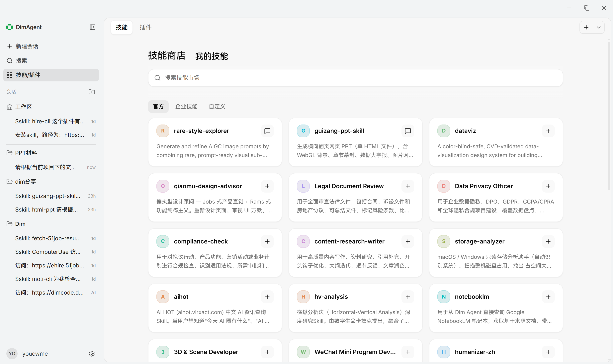Image resolution: width=613 pixels, height=364 pixels.
Task: Restore down the DimAgent window
Action: point(586,8)
